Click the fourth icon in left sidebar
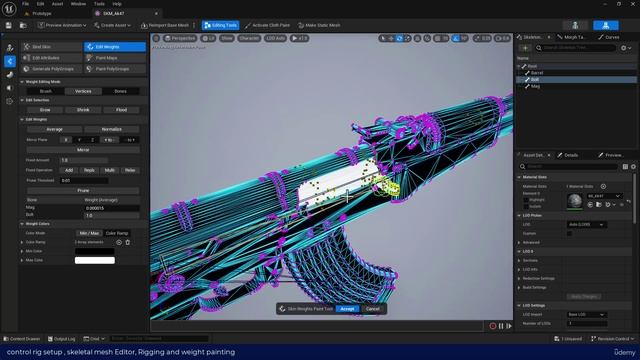Image resolution: width=640 pixels, height=360 pixels. [x=10, y=88]
